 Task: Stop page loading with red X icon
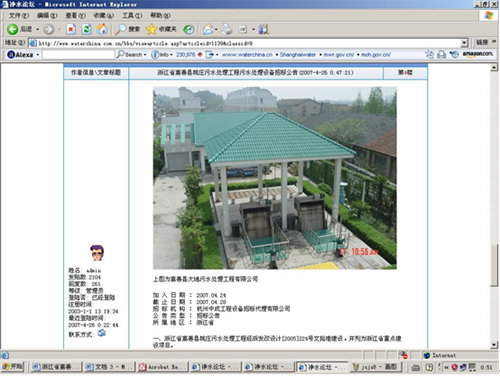coord(71,29)
